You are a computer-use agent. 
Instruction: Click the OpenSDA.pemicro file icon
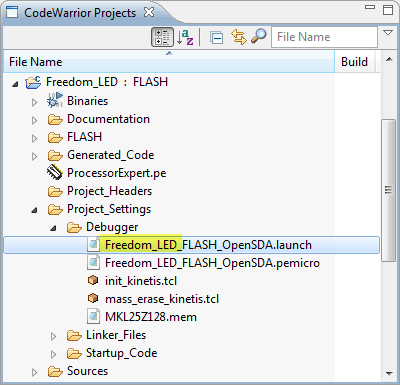(x=93, y=262)
